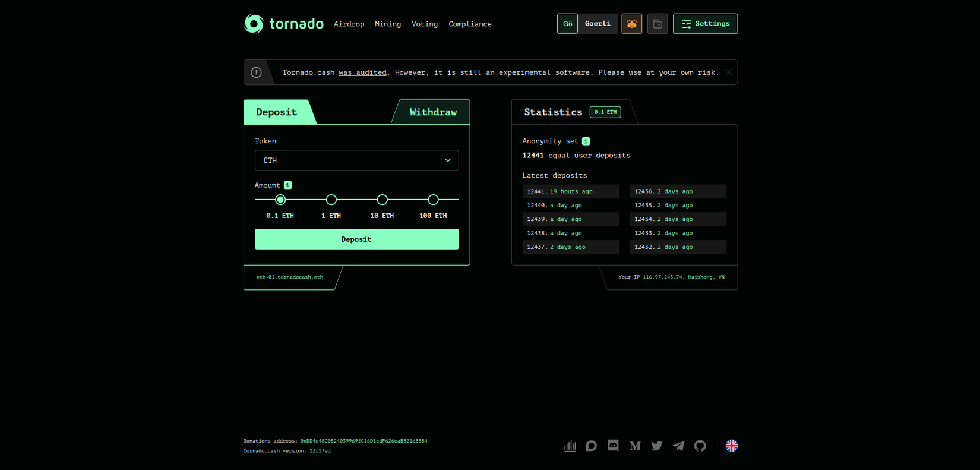Image resolution: width=980 pixels, height=470 pixels.
Task: Click the Gö network badge
Action: click(x=567, y=24)
